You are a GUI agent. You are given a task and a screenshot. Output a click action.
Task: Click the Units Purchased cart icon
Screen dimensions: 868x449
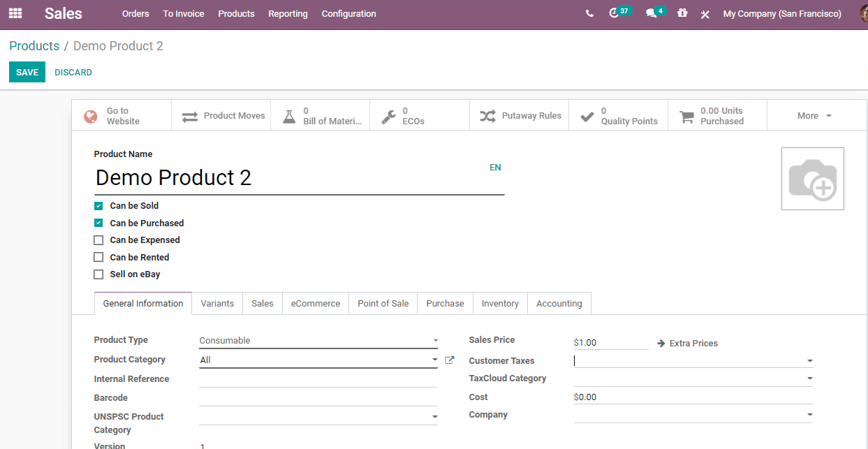[687, 117]
